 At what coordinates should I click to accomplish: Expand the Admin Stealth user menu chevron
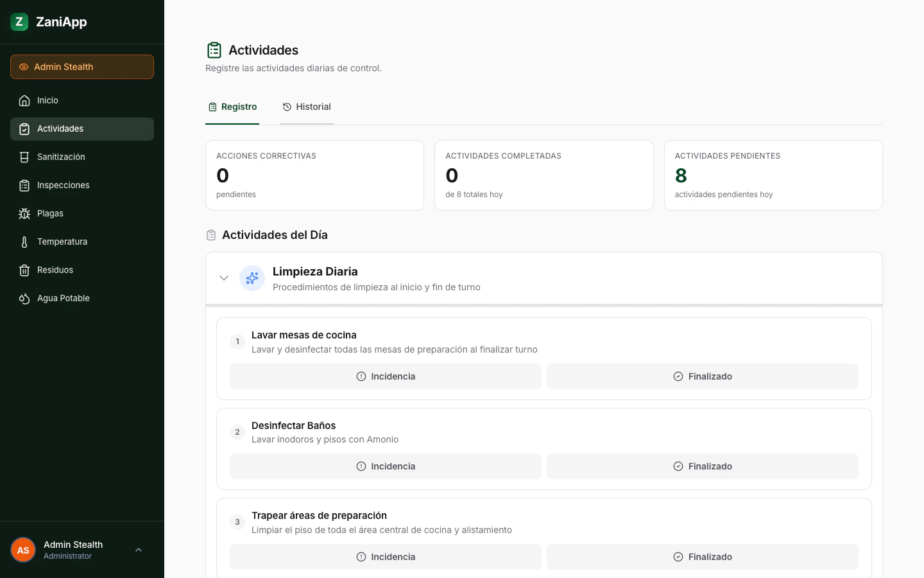point(139,550)
